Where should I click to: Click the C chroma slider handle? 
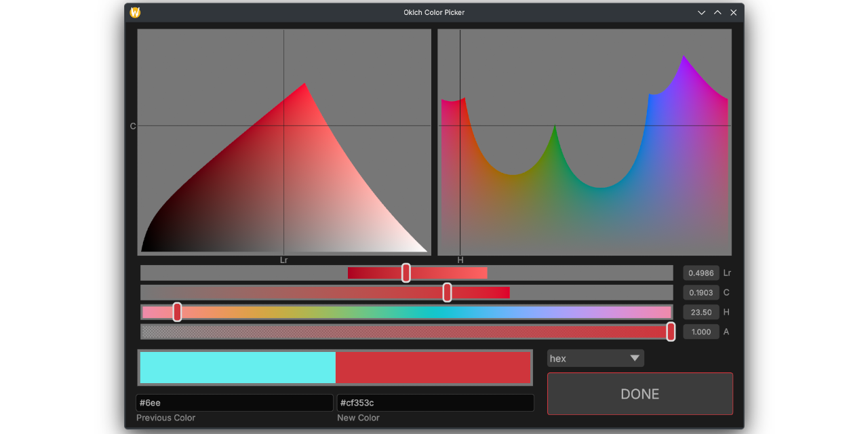click(x=447, y=292)
